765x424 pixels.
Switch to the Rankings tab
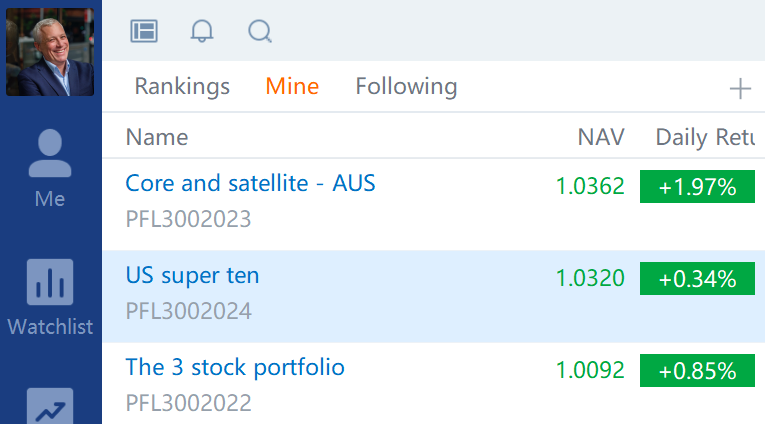(x=182, y=87)
